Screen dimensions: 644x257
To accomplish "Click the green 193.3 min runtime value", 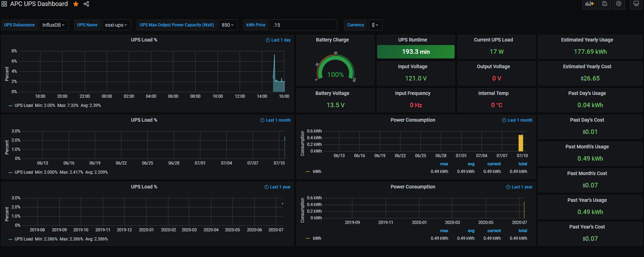I will [416, 52].
